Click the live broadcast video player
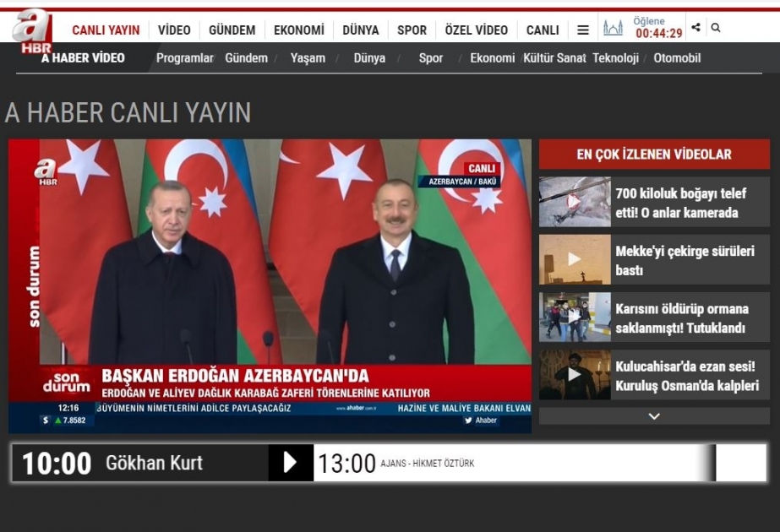The height and width of the screenshot is (532, 780). click(x=270, y=286)
